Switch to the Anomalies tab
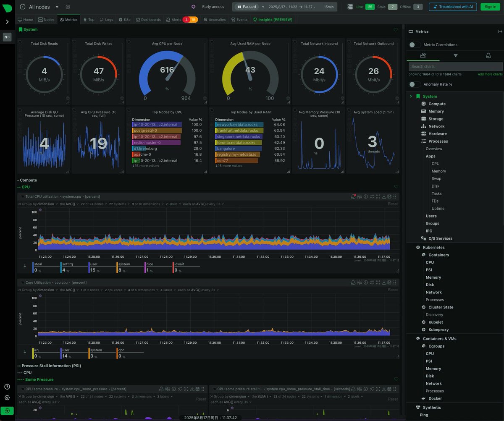 point(215,20)
